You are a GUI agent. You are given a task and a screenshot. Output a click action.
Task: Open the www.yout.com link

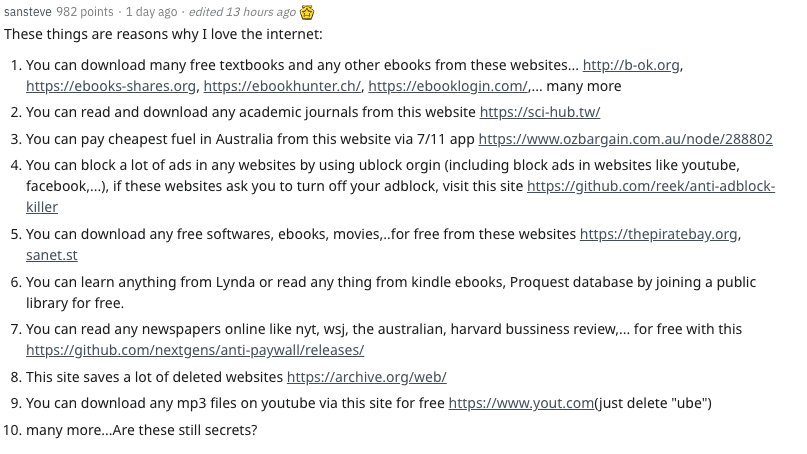click(x=521, y=403)
